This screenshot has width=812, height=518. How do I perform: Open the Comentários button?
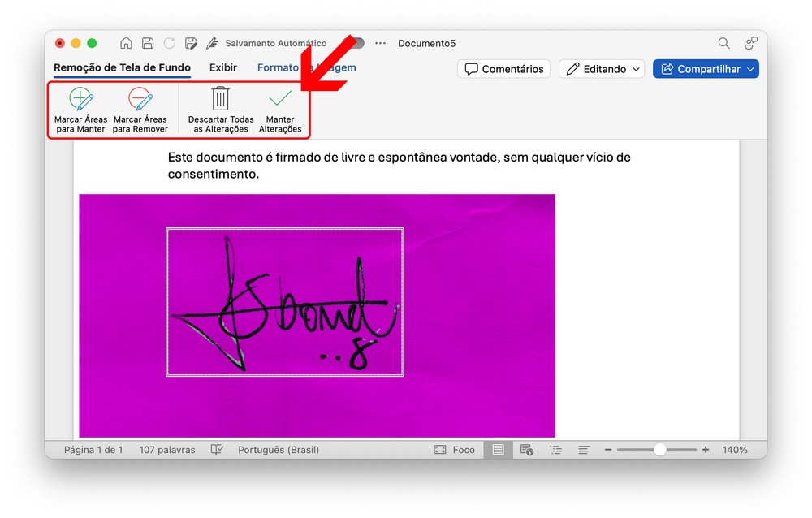pos(503,69)
